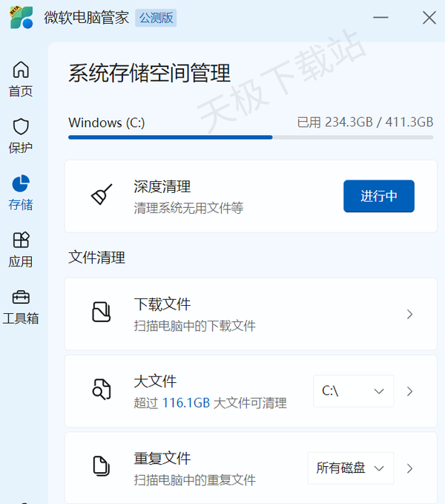Click the 重复文件 duplicate pages icon
445x504 pixels.
tap(102, 466)
